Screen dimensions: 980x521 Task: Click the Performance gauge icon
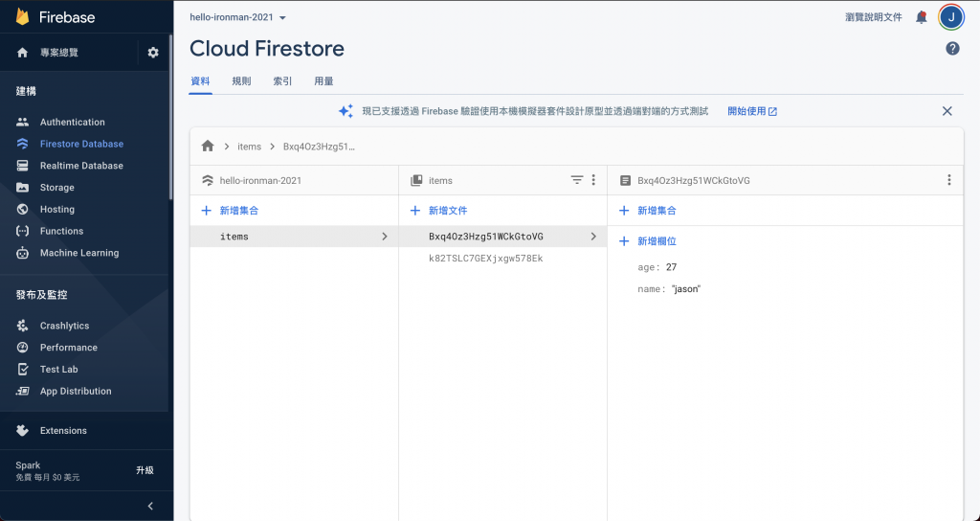coord(23,348)
